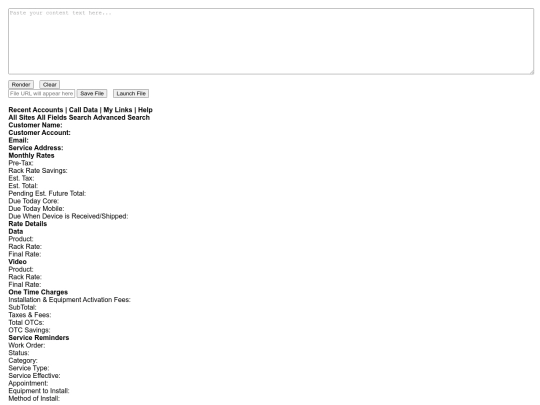Open Help link
Viewport: 540px width, 405px height.
(145, 110)
